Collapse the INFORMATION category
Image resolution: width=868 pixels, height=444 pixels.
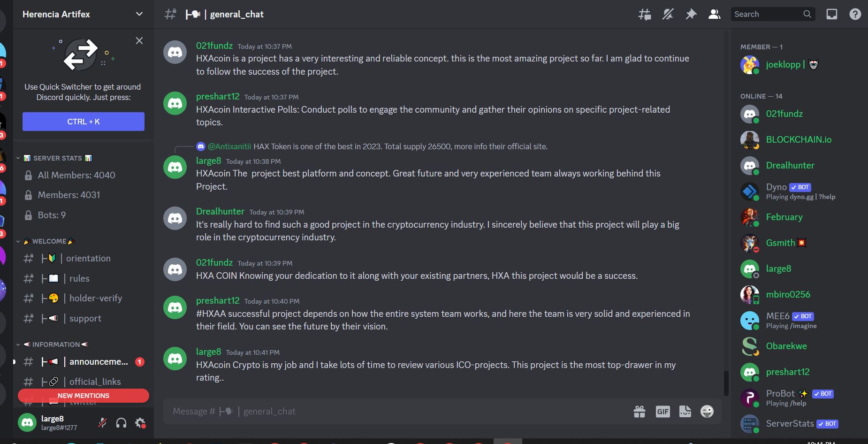[x=53, y=344]
